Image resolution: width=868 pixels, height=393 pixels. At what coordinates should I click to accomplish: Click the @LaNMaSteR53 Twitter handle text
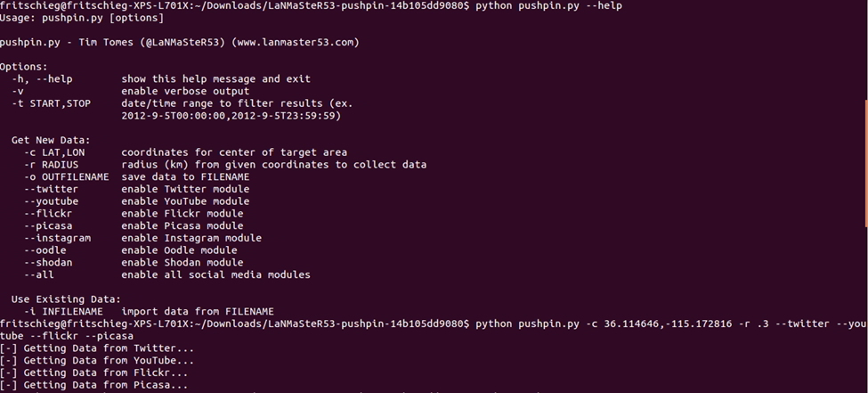(x=183, y=42)
